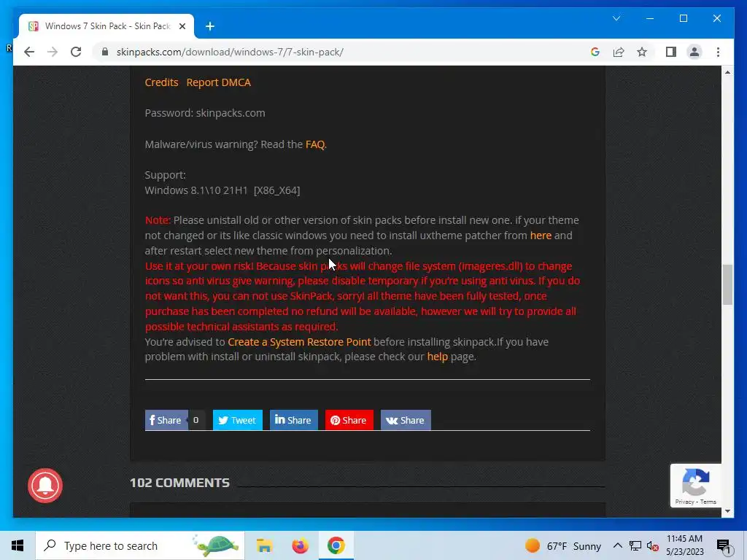Reload the skinpacks page
The width and height of the screenshot is (747, 560).
[x=76, y=52]
